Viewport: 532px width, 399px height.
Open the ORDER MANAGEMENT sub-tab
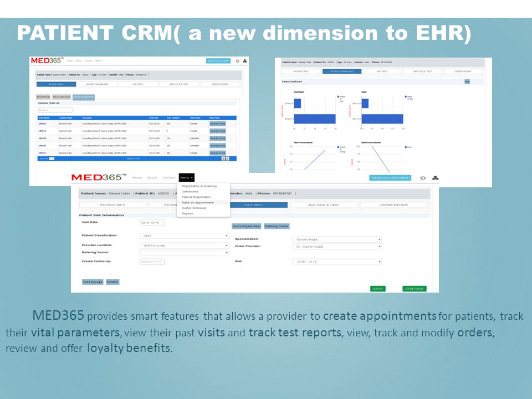pos(84,97)
